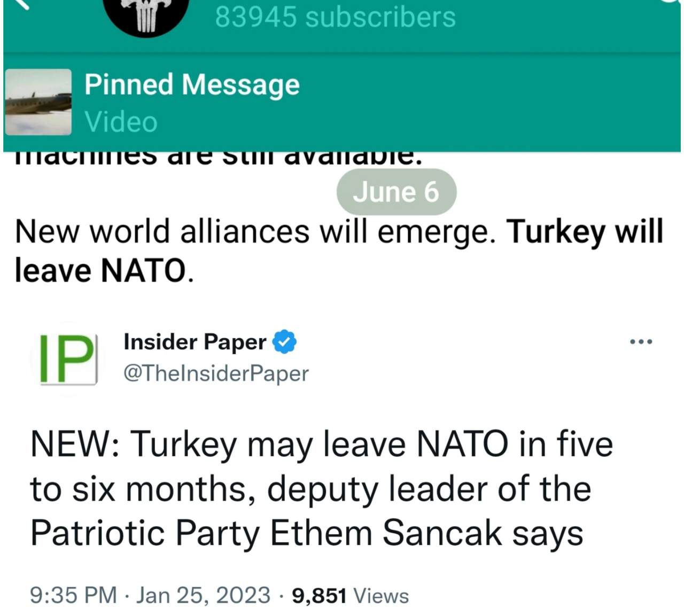Open the tweet's three-dot more menu
Screen dimensions: 684x616
(x=641, y=341)
